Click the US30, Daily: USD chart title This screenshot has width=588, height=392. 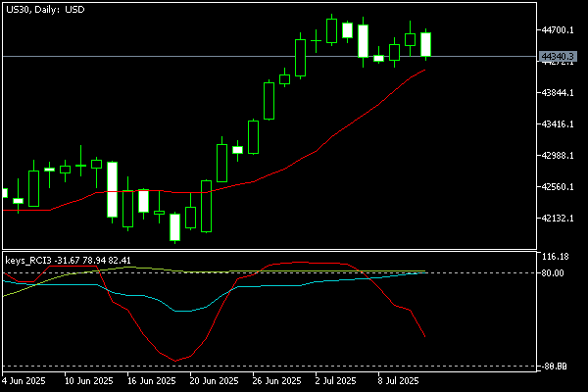coord(45,10)
